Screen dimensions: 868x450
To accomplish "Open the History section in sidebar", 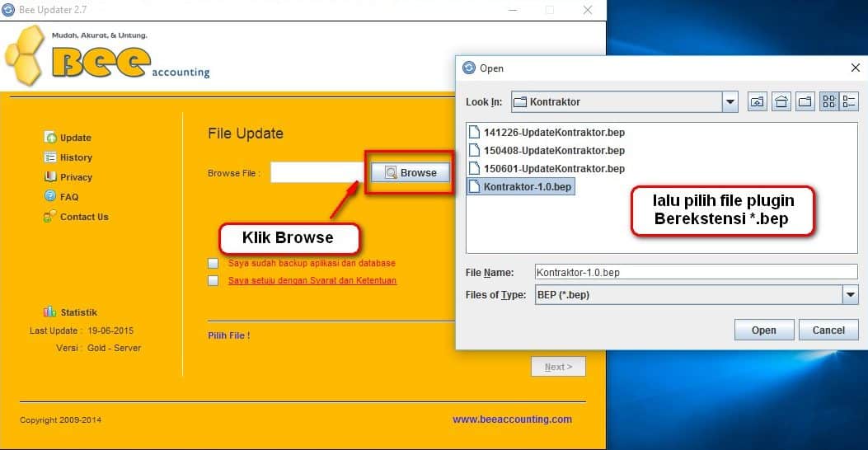I will [x=76, y=157].
